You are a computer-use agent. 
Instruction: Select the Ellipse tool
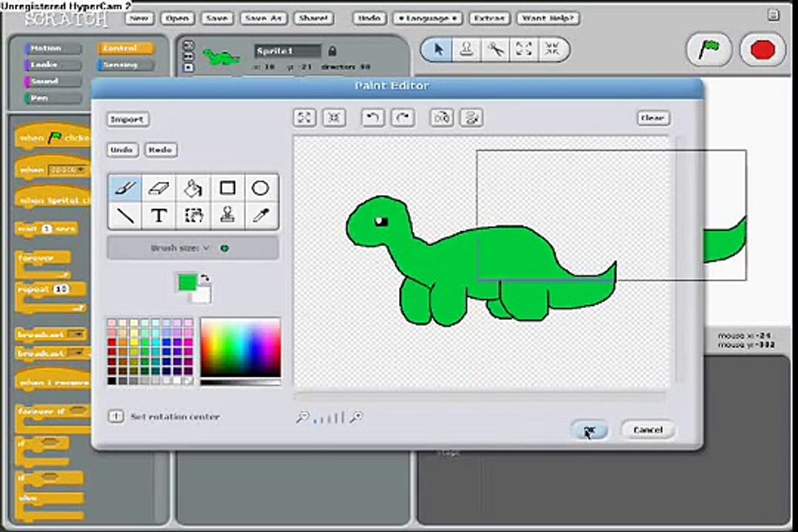(x=261, y=188)
